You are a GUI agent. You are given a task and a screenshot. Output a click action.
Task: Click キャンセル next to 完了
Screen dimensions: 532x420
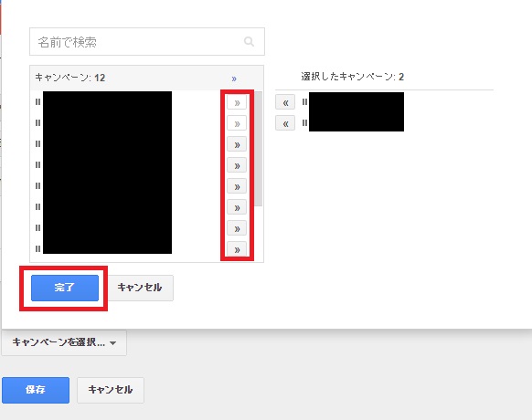(140, 288)
